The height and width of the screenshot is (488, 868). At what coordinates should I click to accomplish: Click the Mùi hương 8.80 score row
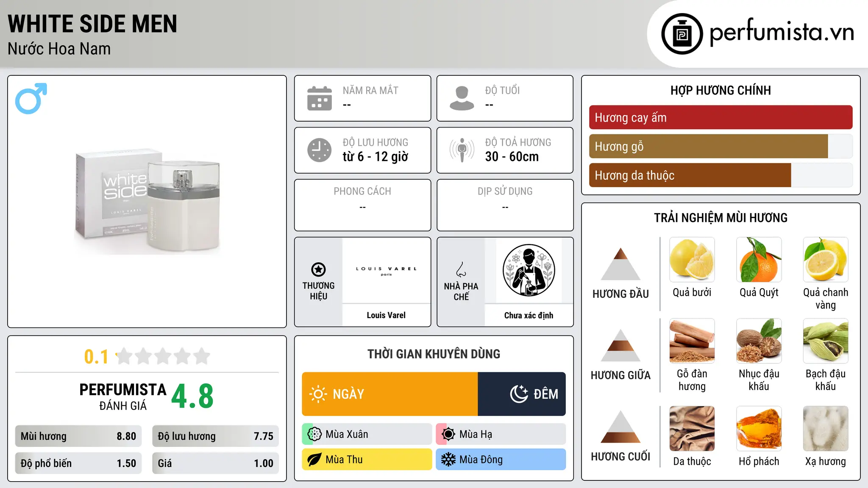tap(78, 436)
